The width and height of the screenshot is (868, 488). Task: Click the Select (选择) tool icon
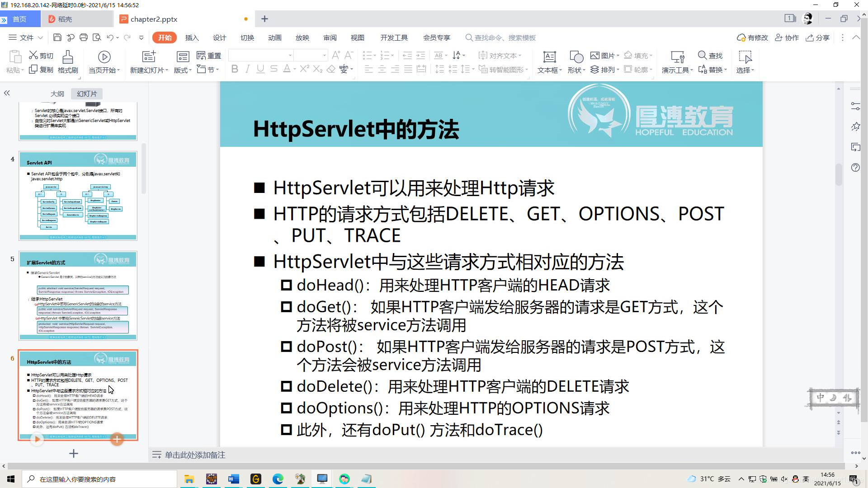click(x=745, y=57)
